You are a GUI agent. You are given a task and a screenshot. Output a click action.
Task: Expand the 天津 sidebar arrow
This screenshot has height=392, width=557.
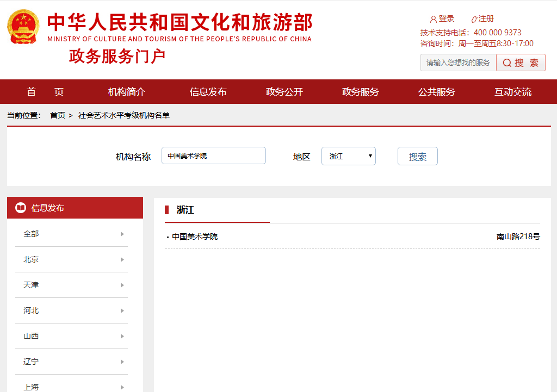tap(122, 285)
